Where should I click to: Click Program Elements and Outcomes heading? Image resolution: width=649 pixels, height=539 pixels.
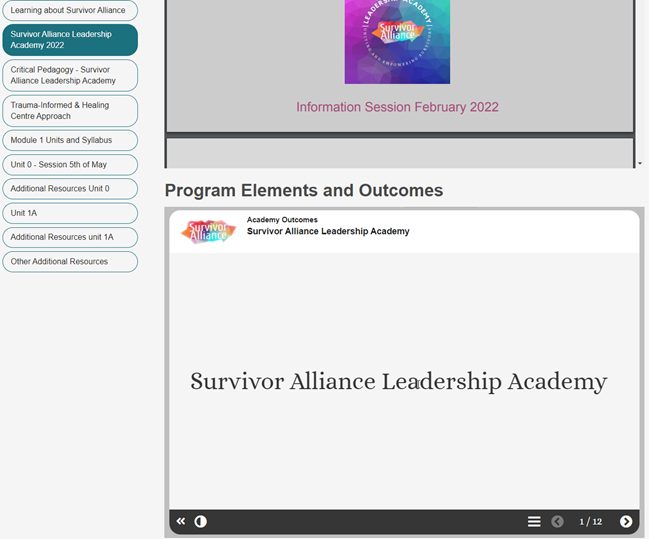click(x=304, y=190)
